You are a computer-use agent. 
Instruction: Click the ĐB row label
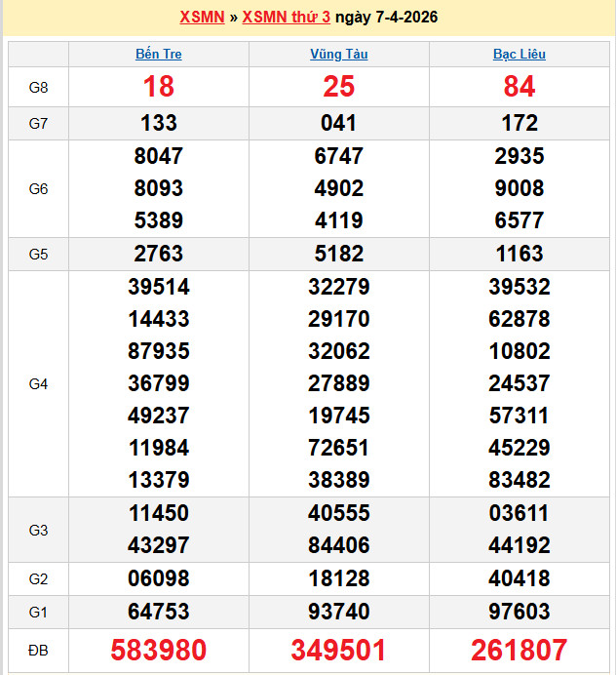tap(38, 650)
